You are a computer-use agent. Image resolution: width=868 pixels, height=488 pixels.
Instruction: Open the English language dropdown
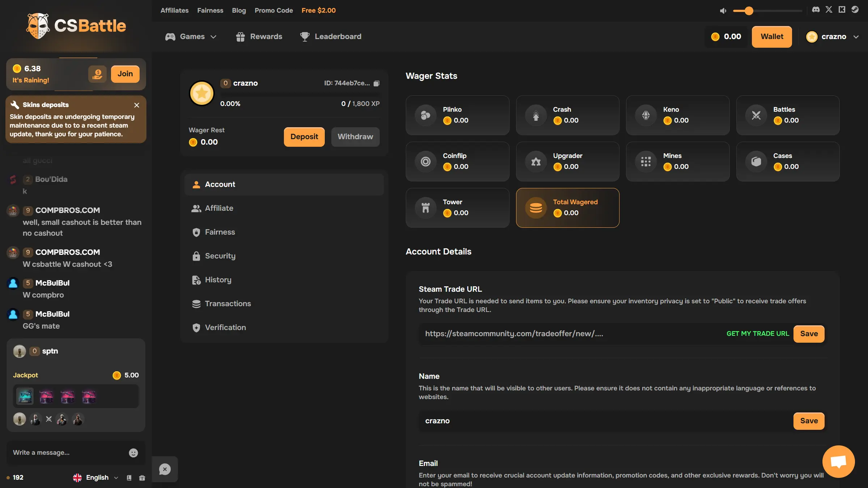(95, 478)
